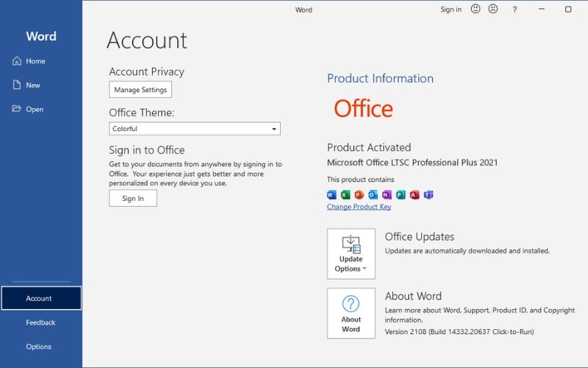Click the Outlook app icon
The height and width of the screenshot is (368, 588).
373,194
